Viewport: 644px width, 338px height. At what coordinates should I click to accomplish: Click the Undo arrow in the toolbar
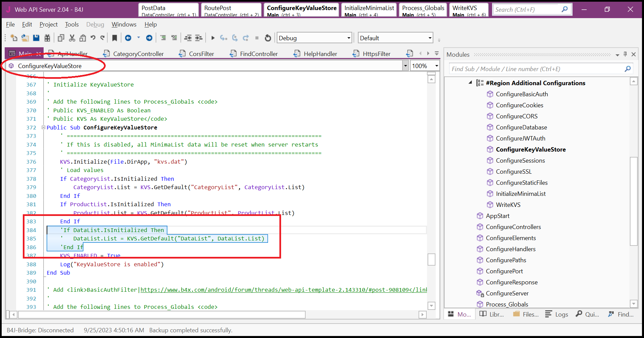[93, 38]
